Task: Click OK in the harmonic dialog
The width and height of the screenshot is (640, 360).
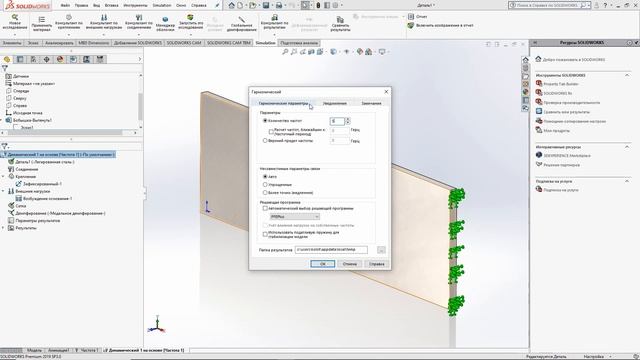Action: click(322, 264)
